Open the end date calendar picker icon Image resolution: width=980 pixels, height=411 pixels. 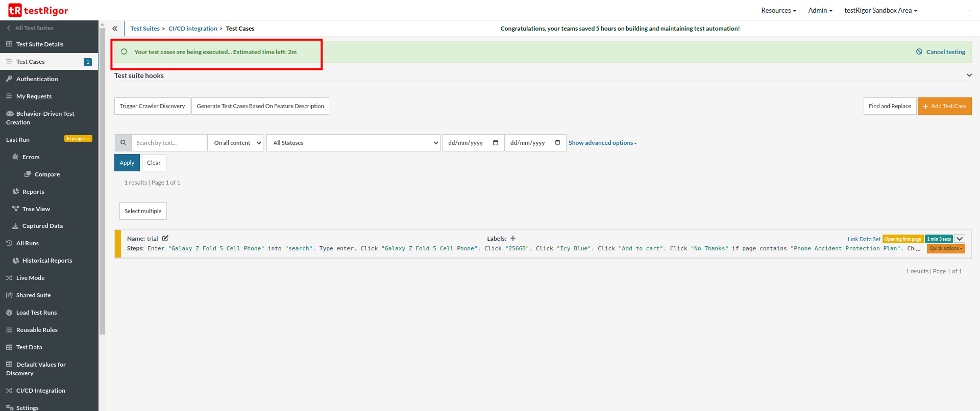tap(557, 143)
